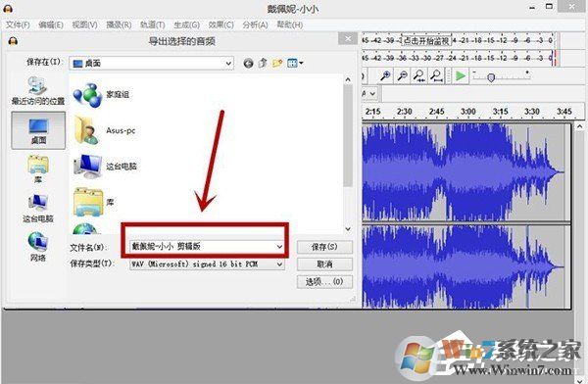The width and height of the screenshot is (588, 384).
Task: Click the 点击开始监视 meter area
Action: (x=426, y=40)
